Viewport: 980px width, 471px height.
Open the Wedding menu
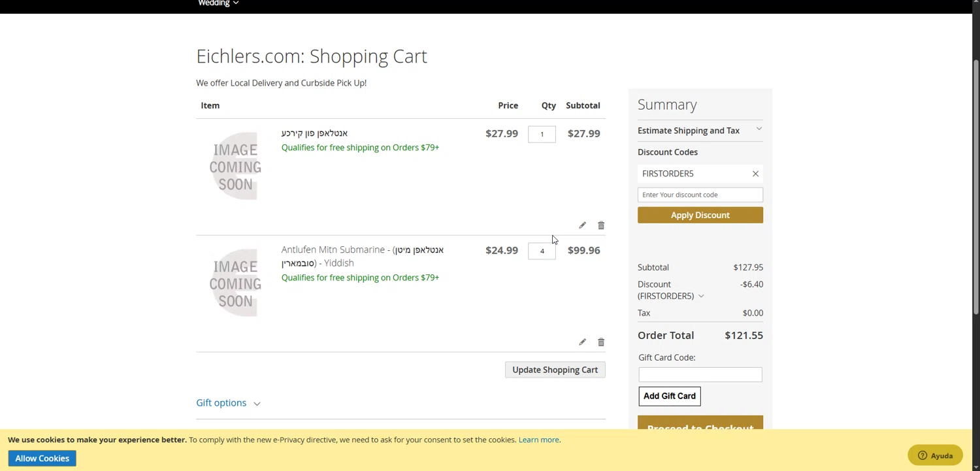point(218,3)
